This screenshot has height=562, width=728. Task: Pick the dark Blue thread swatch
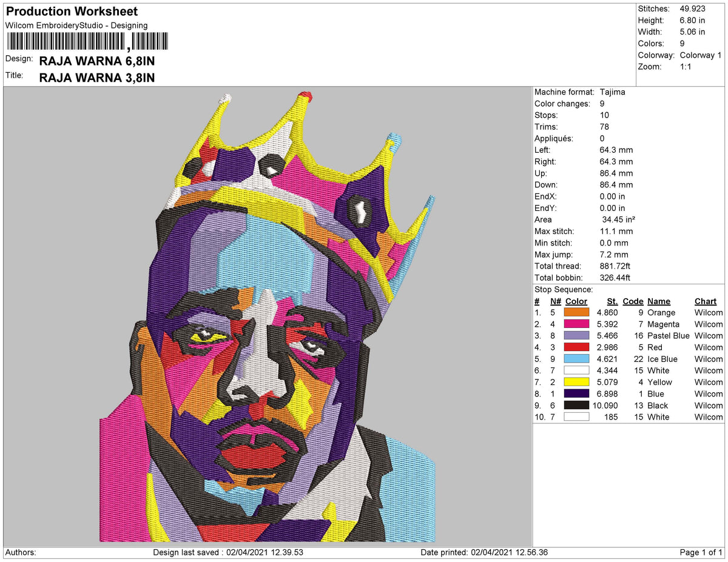point(576,393)
